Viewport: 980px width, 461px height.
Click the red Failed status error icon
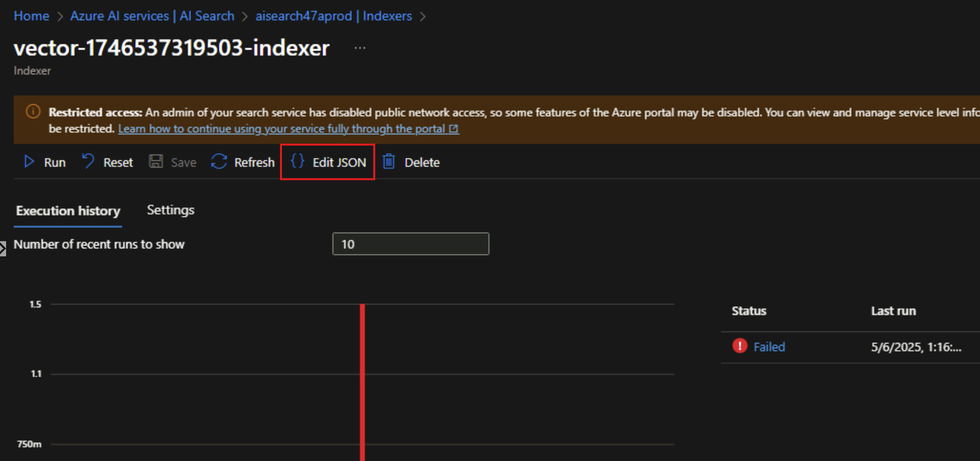739,346
